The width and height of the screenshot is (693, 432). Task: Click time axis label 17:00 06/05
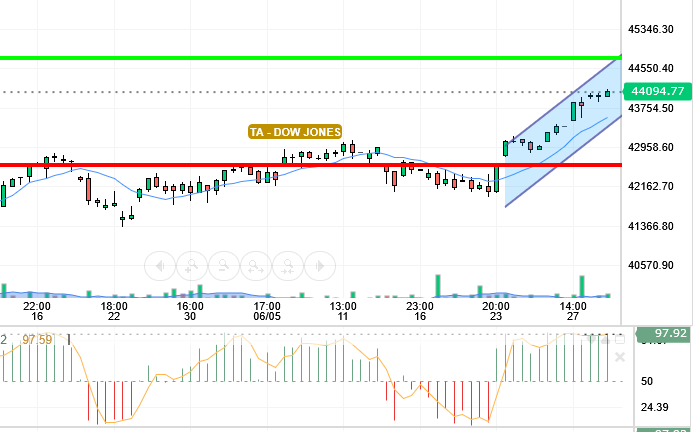click(267, 311)
